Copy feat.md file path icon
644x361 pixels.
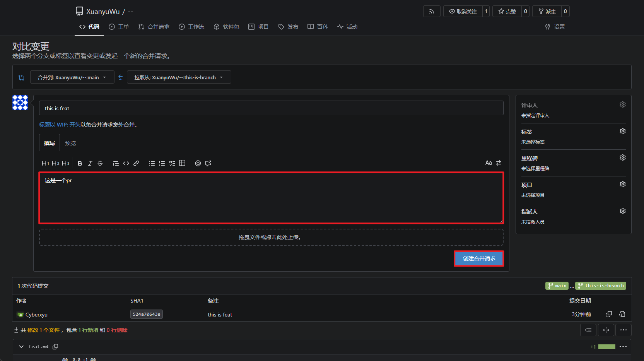pyautogui.click(x=55, y=347)
